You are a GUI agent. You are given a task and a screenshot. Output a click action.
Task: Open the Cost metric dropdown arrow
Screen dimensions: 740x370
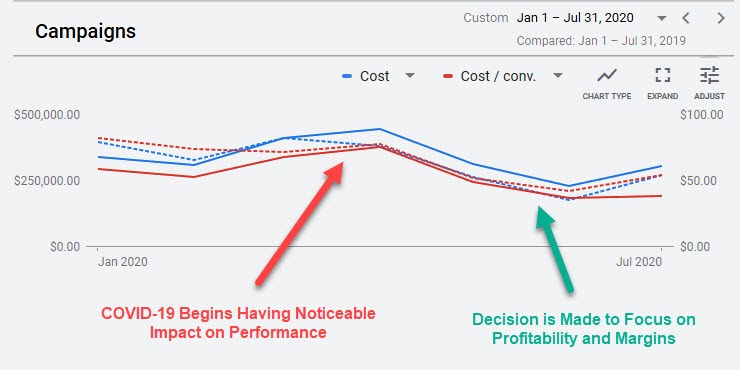coord(410,76)
